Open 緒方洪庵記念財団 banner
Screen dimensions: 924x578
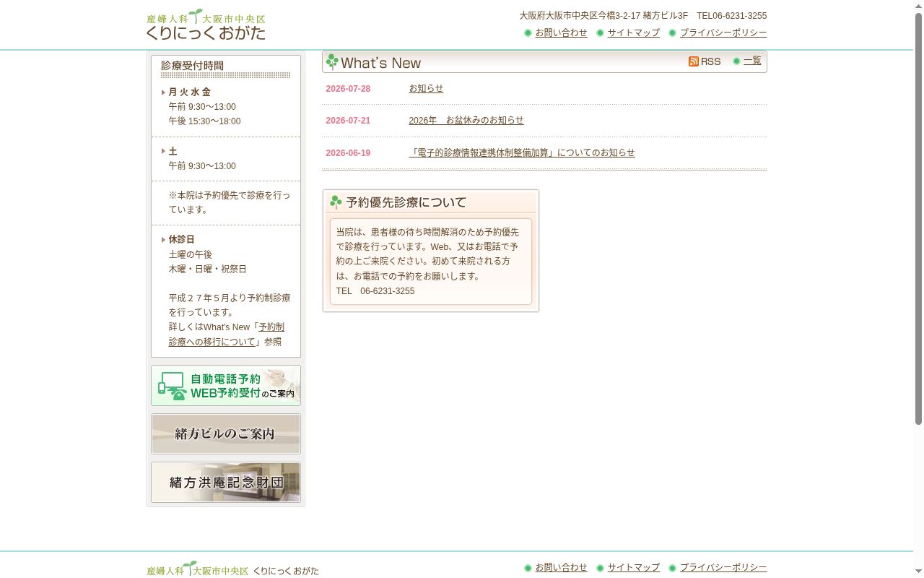226,482
